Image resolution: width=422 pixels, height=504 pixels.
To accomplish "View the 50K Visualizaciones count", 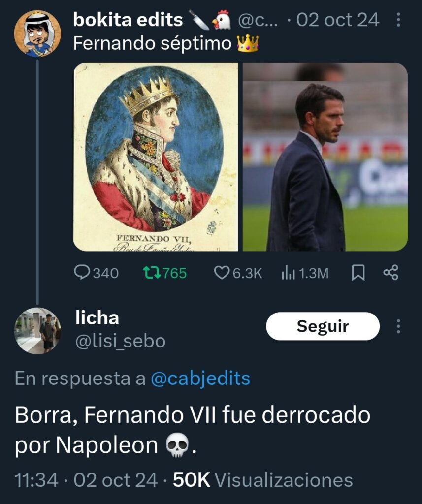I will click(263, 480).
